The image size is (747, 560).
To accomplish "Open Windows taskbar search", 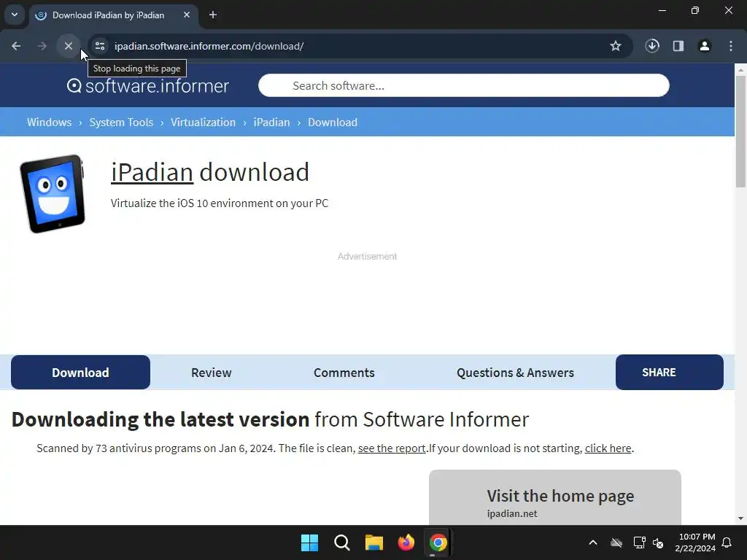I will [x=342, y=542].
